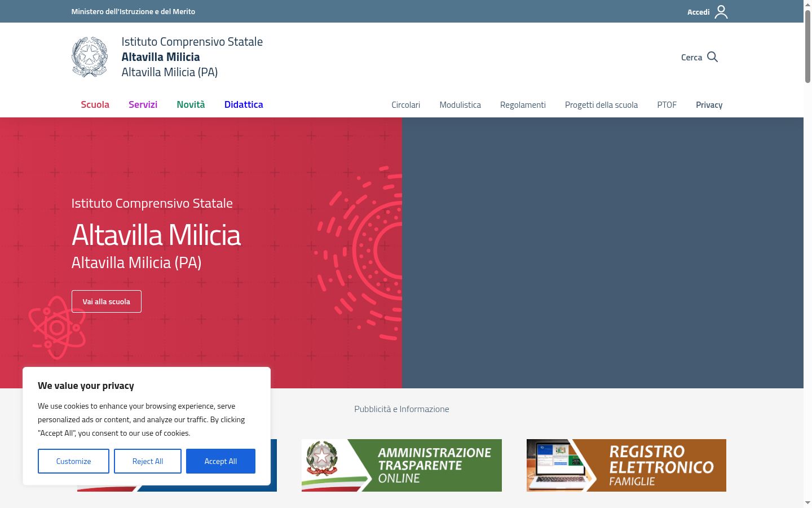The width and height of the screenshot is (812, 508).
Task: Click Ministero dell'Istruzione e del Merito link
Action: click(133, 11)
